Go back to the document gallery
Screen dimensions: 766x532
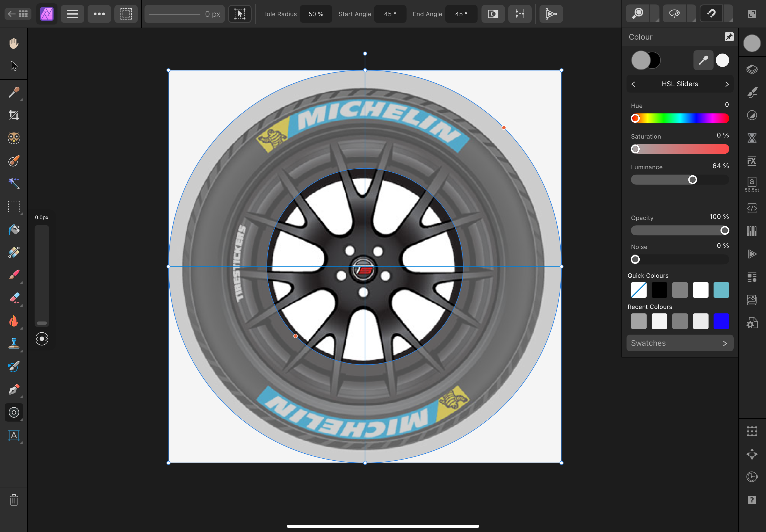pos(18,14)
